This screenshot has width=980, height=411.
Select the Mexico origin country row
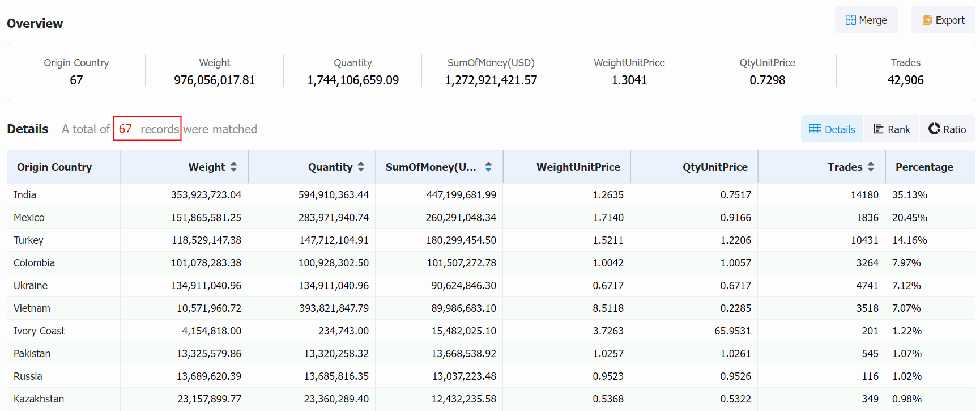491,218
